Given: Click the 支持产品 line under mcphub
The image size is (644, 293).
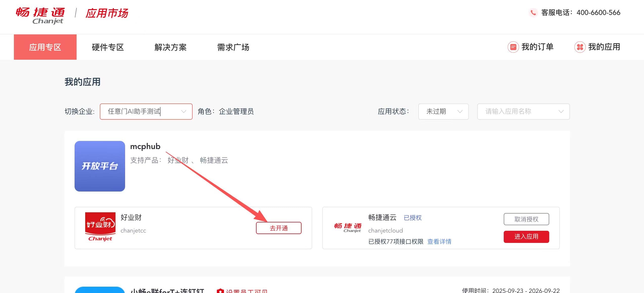Looking at the screenshot, I should point(179,160).
